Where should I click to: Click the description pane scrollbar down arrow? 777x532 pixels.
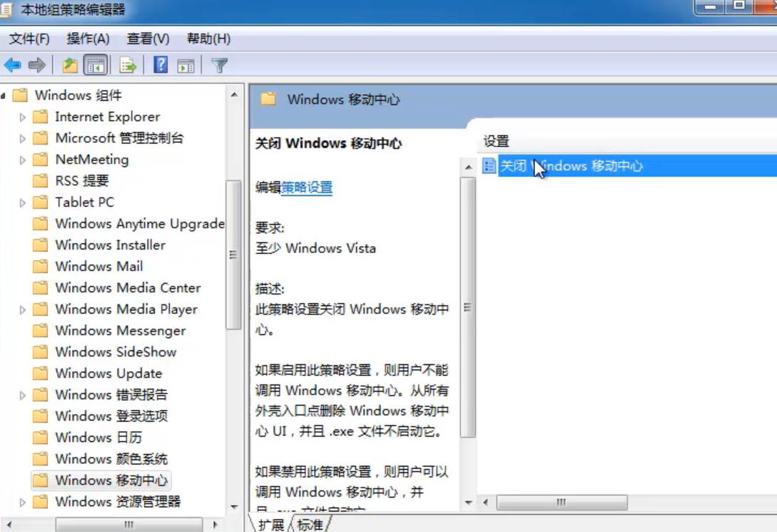click(x=468, y=503)
